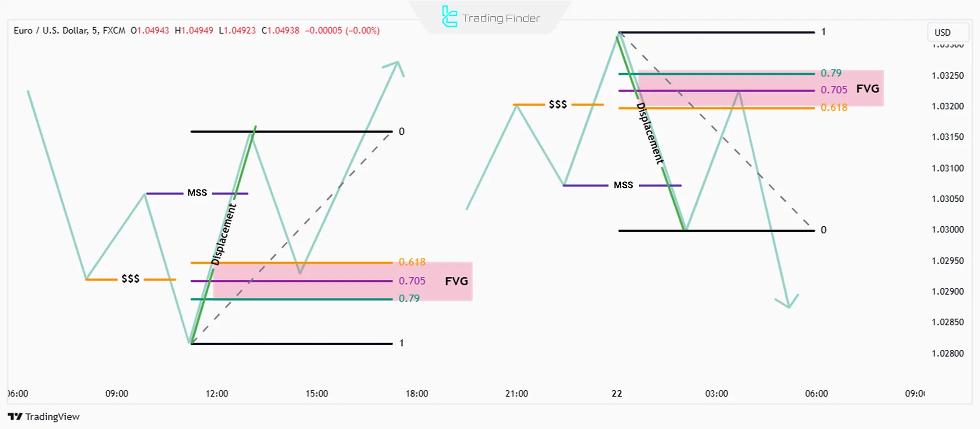Click the red -0.00005 price change value
Image resolution: width=980 pixels, height=429 pixels.
324,31
